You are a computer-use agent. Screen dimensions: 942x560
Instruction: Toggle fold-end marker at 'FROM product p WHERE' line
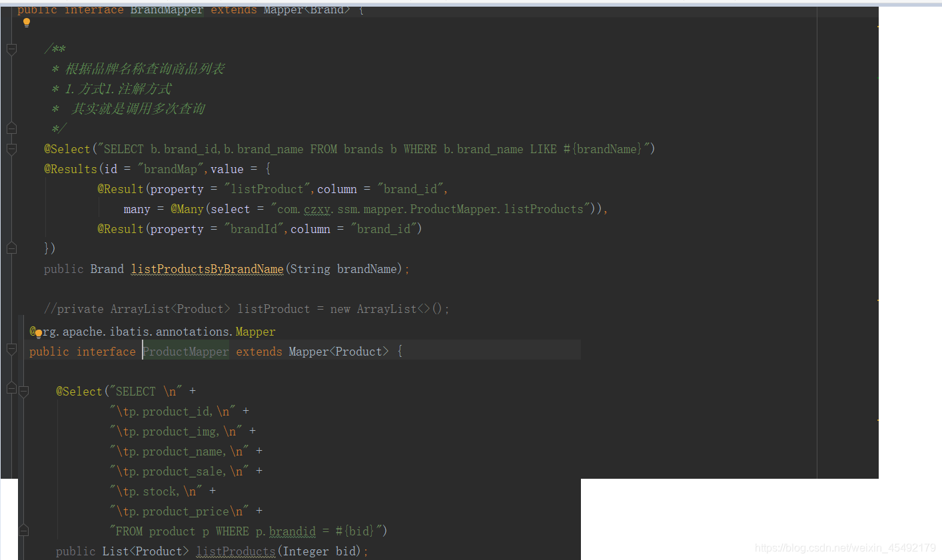click(23, 531)
